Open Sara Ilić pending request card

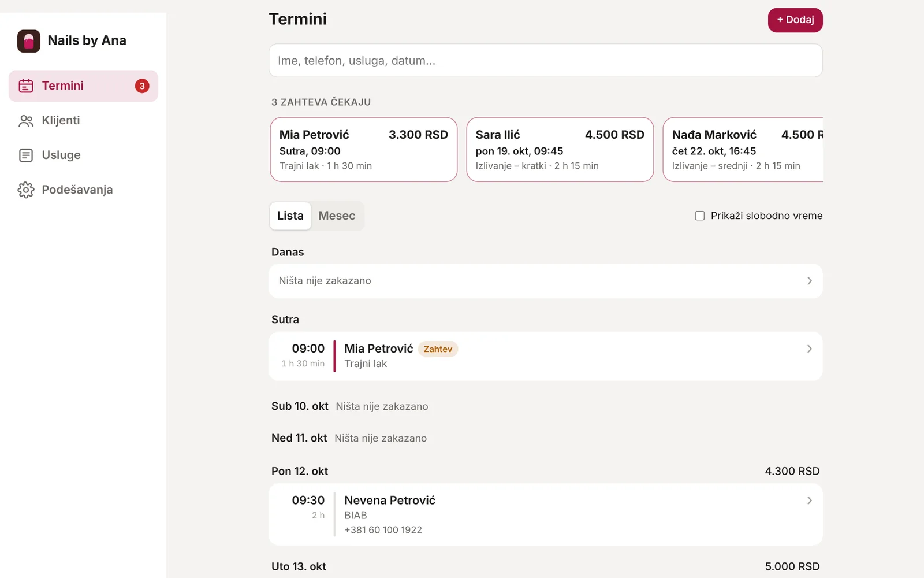pos(560,150)
